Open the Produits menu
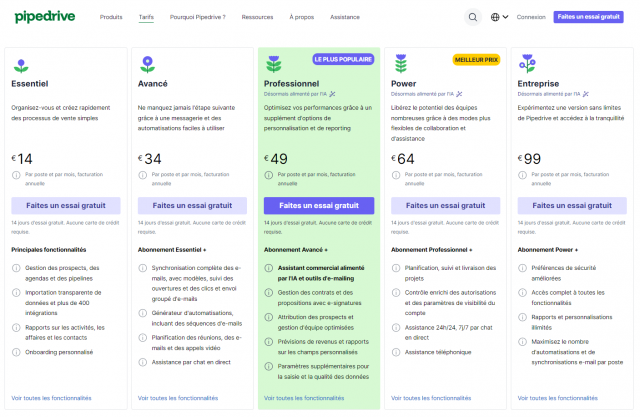Viewport: 640px width, 417px height. pyautogui.click(x=111, y=17)
